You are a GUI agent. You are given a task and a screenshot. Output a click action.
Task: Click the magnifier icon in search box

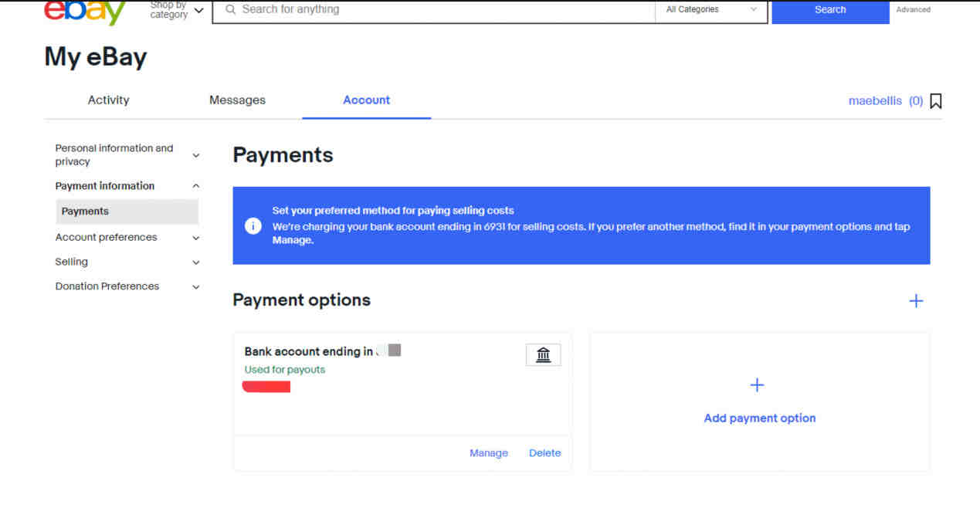click(x=230, y=10)
